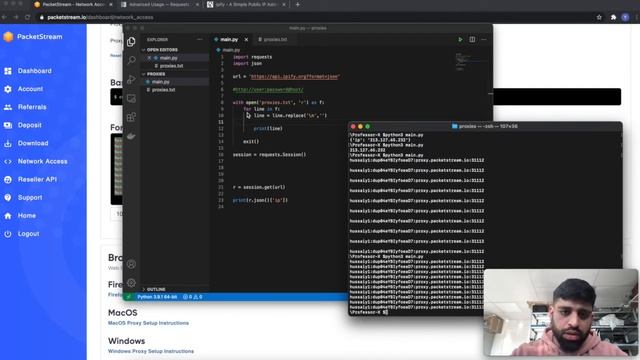Close the main.py editor tab
This screenshot has width=640, height=360.
pos(246,40)
